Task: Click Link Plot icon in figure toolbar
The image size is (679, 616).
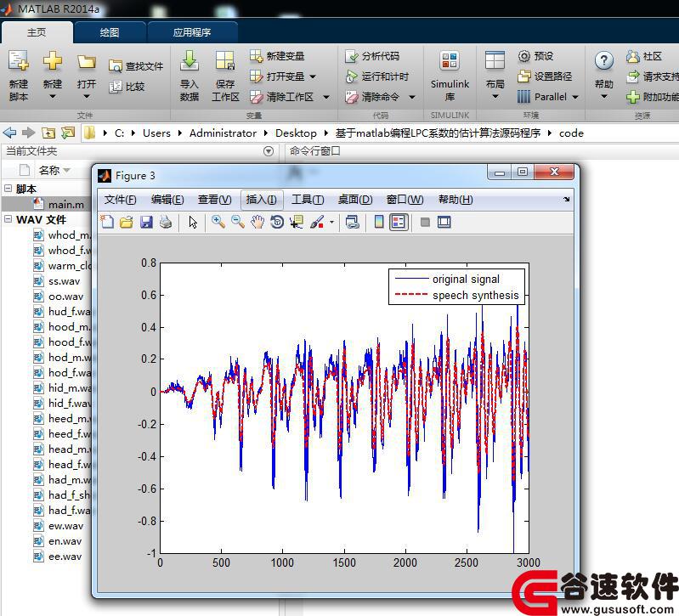Action: tap(353, 222)
